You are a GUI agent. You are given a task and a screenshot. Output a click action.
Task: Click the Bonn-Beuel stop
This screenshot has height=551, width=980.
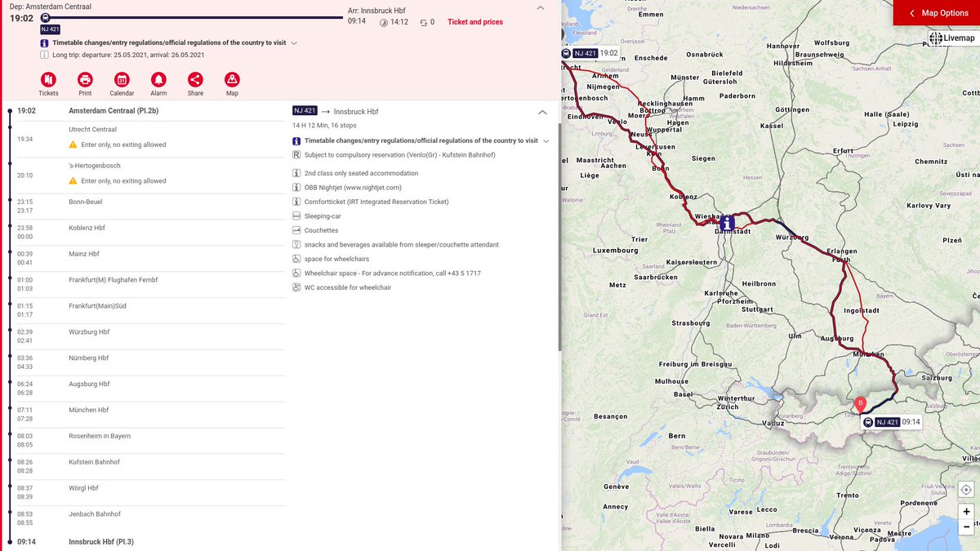[x=86, y=202]
